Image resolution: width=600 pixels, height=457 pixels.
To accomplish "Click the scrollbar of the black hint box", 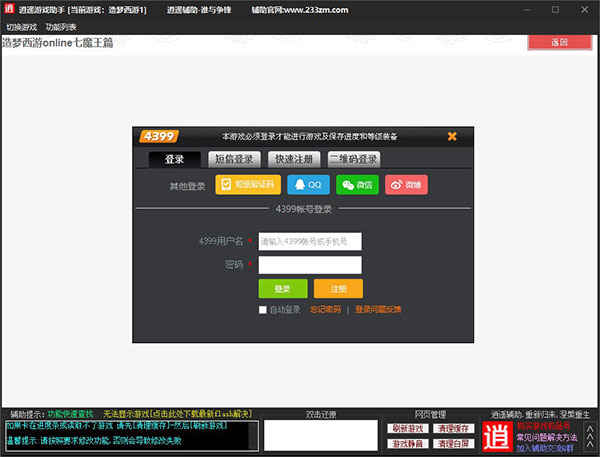I will [253, 436].
